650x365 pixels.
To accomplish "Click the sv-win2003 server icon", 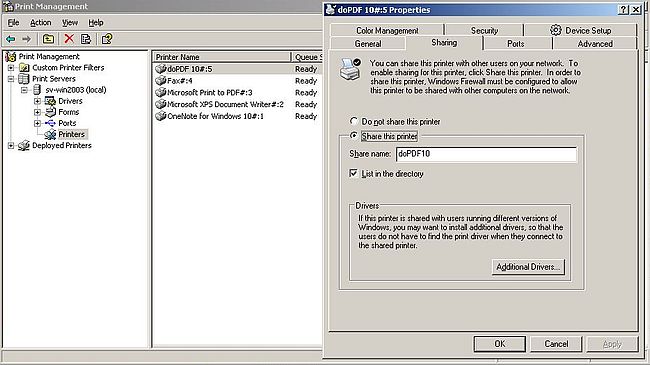I will pos(37,90).
